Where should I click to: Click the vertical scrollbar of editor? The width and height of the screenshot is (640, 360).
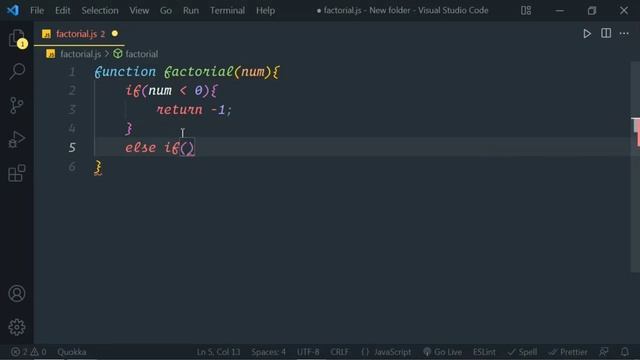point(635,167)
